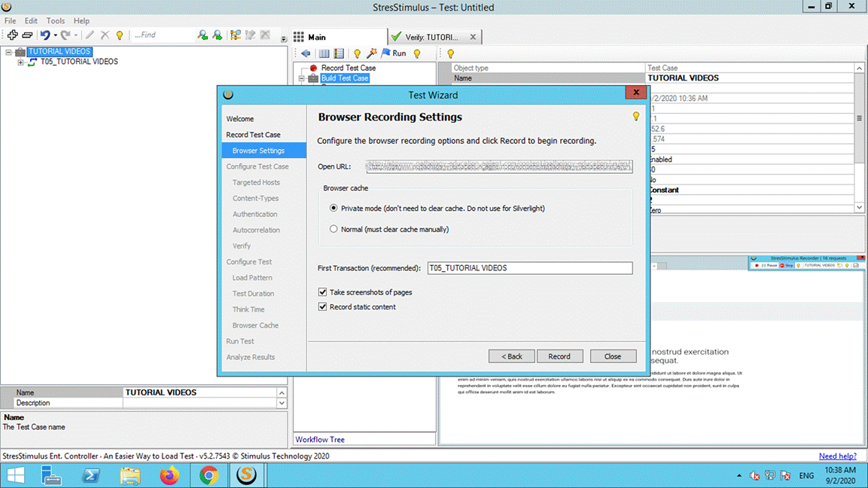The height and width of the screenshot is (488, 868).
Task: Open the Windows Start button
Action: (16, 475)
